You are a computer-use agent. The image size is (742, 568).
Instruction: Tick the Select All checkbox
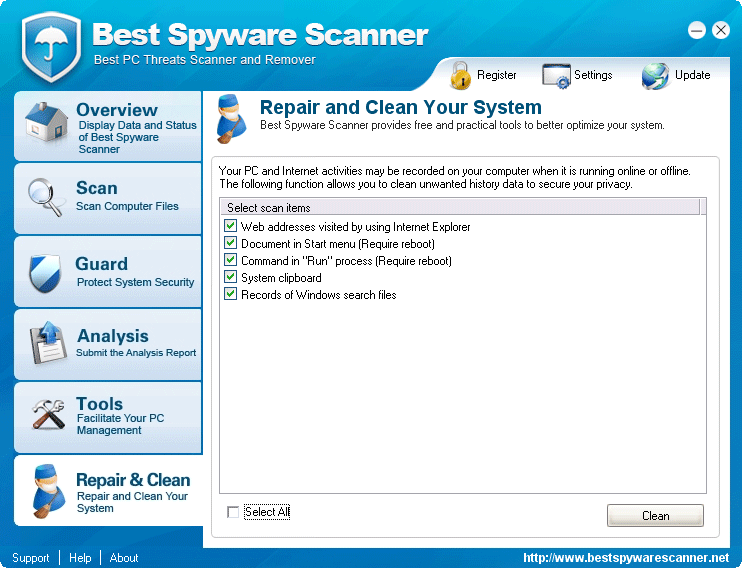coord(233,512)
